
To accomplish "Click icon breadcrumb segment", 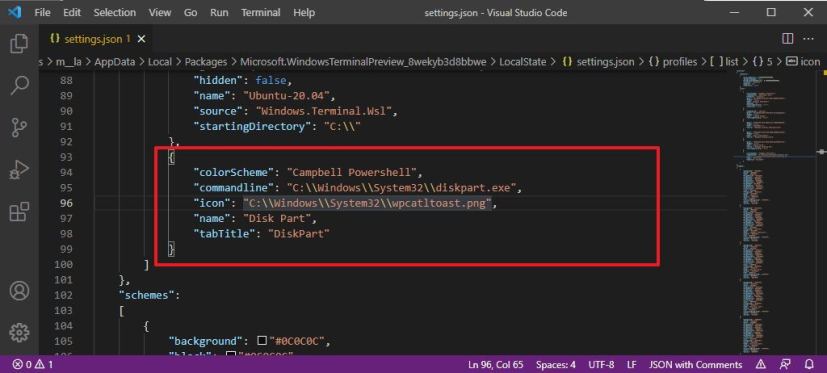I will [x=803, y=62].
